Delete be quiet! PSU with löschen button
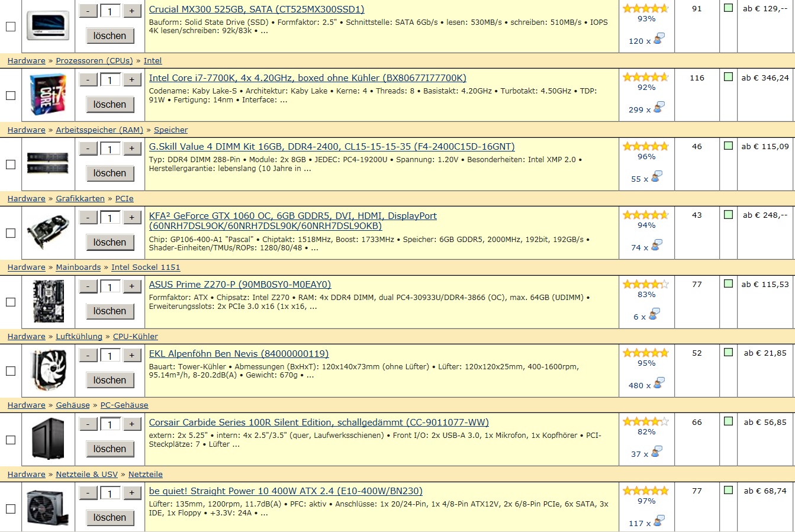 (110, 517)
